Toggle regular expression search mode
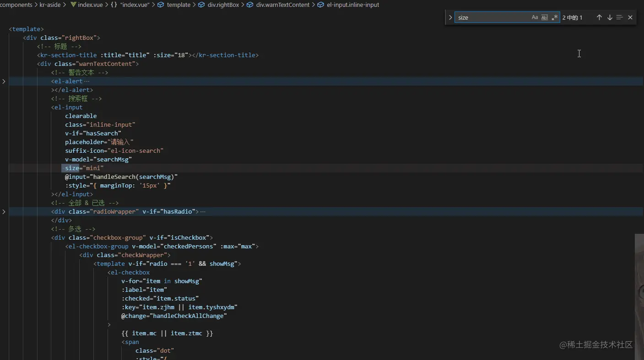The image size is (644, 360). (554, 17)
